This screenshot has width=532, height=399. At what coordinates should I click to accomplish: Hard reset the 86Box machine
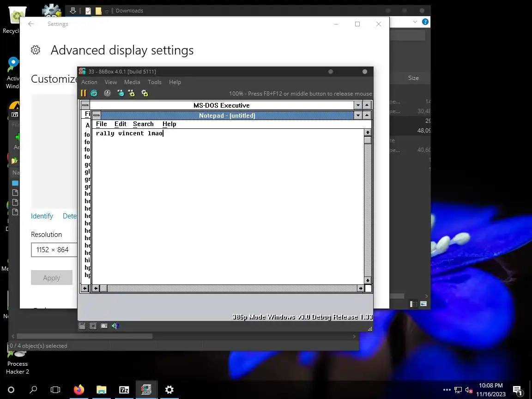[94, 93]
